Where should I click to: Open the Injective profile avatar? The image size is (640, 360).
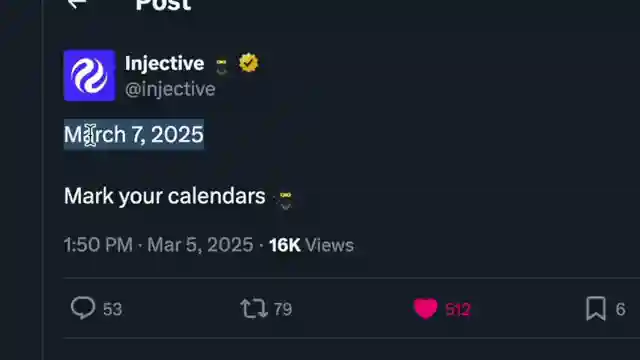tap(89, 76)
